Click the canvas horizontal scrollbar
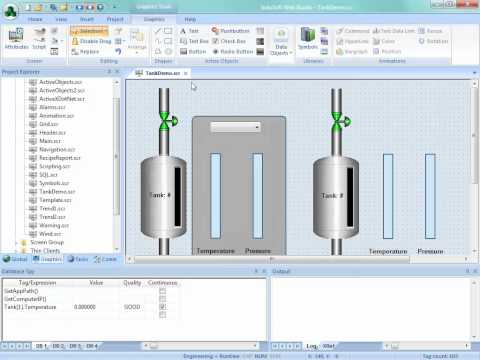This screenshot has height=360, width=480. [x=271, y=259]
